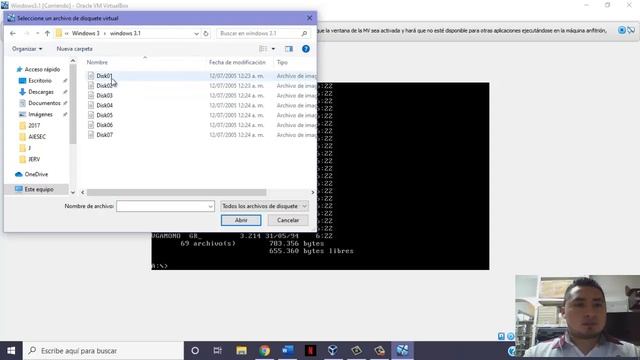The height and width of the screenshot is (360, 640).
Task: Open OneDrive in the navigation pane
Action: pyautogui.click(x=36, y=174)
